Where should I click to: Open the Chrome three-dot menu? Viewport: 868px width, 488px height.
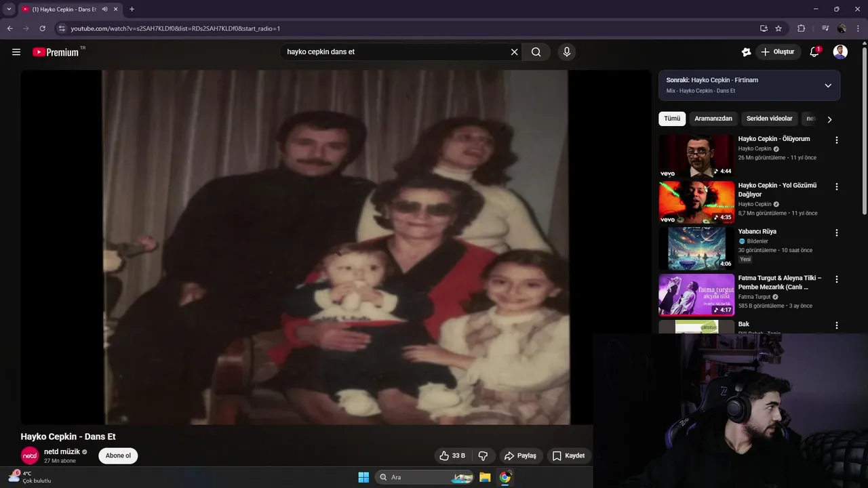pos(858,28)
